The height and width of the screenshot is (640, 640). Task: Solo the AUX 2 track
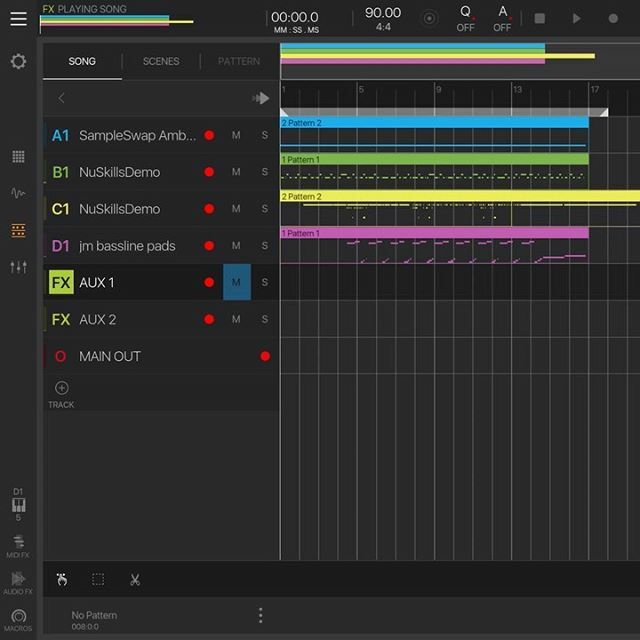tap(265, 319)
